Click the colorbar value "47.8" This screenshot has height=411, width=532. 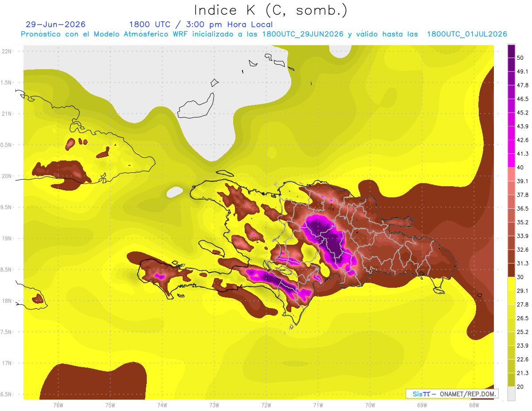(x=523, y=86)
